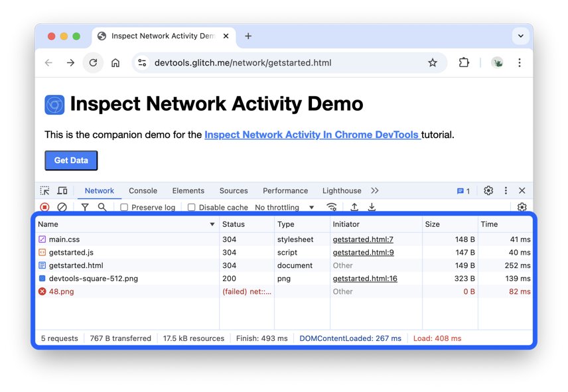Import HAR file with upload icon
This screenshot has height=392, width=568.
point(354,207)
